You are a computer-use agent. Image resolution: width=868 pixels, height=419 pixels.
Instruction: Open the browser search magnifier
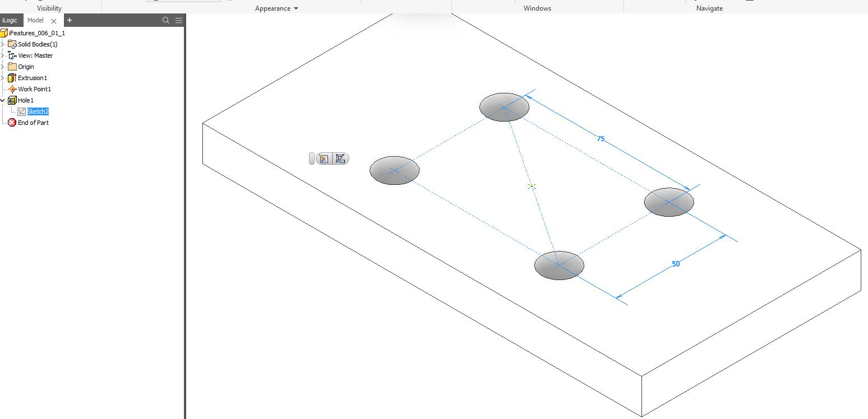coord(166,20)
